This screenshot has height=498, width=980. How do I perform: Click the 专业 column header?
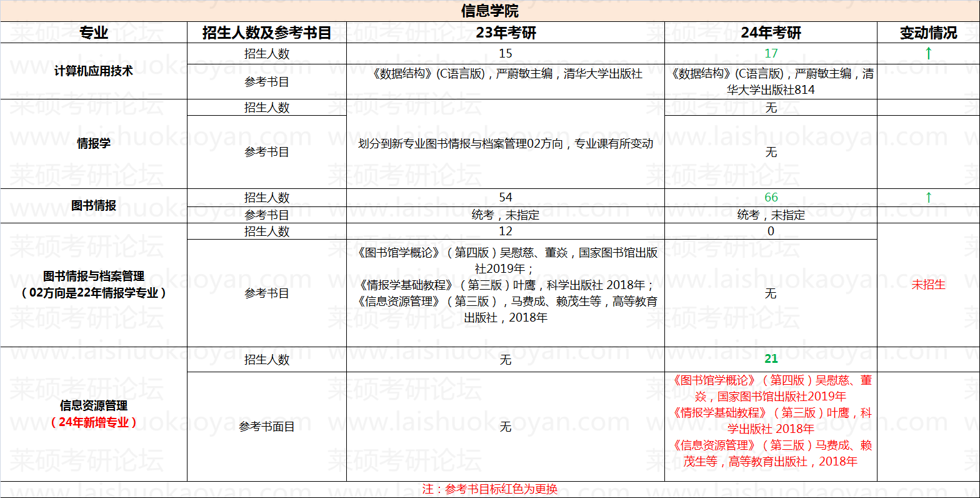coord(94,33)
